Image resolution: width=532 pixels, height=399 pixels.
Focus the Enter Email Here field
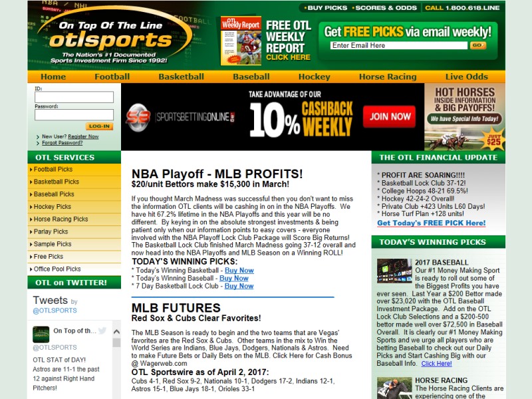tap(398, 45)
